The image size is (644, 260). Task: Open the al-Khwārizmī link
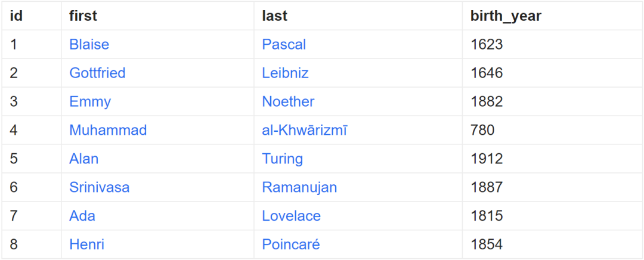coord(304,131)
